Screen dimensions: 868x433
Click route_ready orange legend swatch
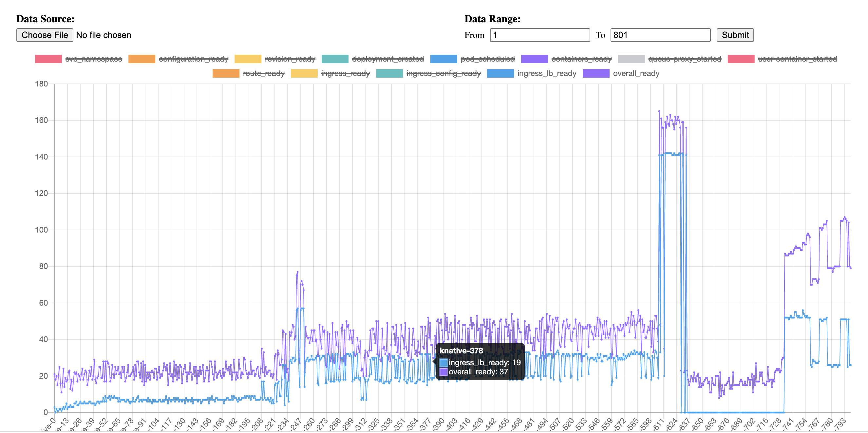(226, 73)
